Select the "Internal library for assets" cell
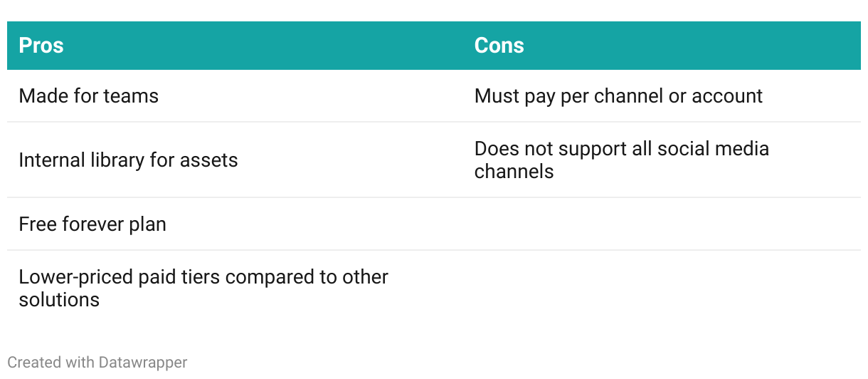 128,160
